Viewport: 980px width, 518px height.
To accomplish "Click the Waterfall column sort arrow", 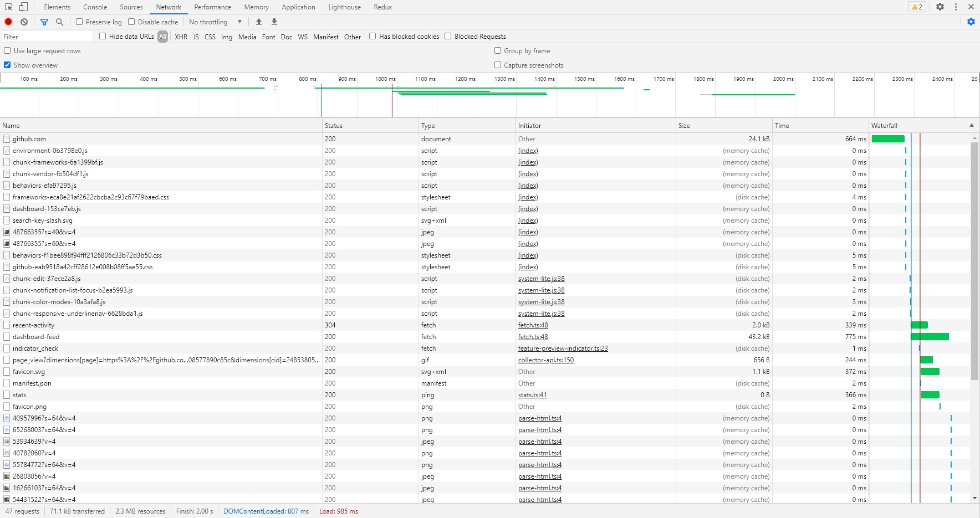I will [x=971, y=125].
